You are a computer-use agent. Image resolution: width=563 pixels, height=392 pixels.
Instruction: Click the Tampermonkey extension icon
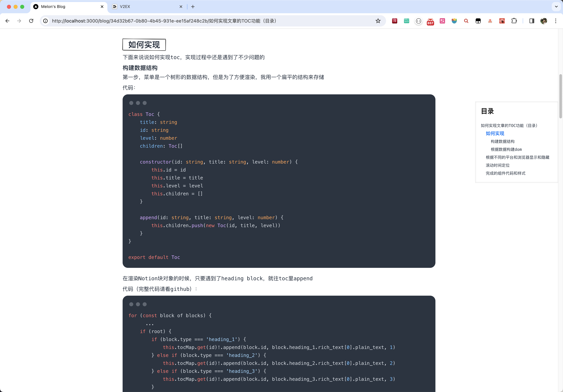pyautogui.click(x=478, y=21)
